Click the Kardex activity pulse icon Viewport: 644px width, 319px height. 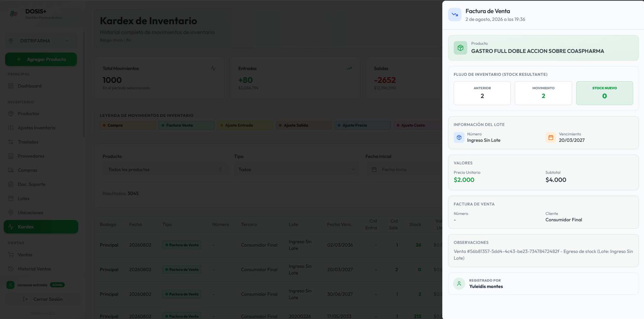(x=11, y=227)
